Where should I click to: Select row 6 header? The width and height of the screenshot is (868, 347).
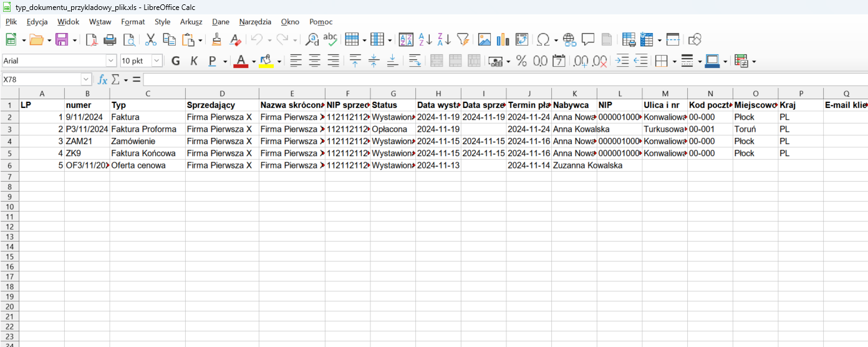(9, 165)
